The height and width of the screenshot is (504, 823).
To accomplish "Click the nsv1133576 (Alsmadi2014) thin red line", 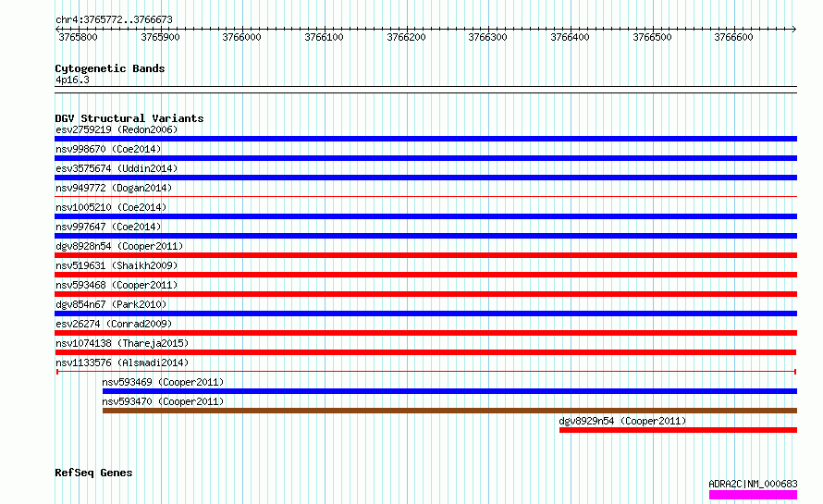I will pyautogui.click(x=426, y=372).
